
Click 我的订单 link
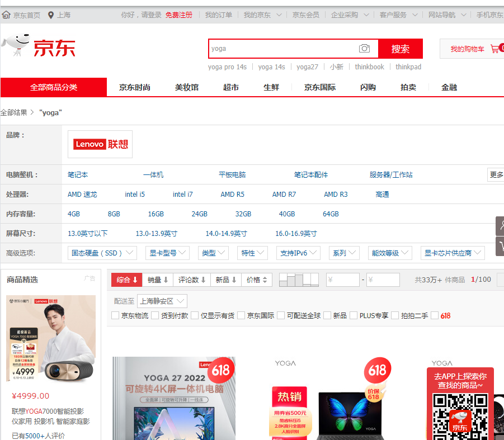tap(219, 15)
